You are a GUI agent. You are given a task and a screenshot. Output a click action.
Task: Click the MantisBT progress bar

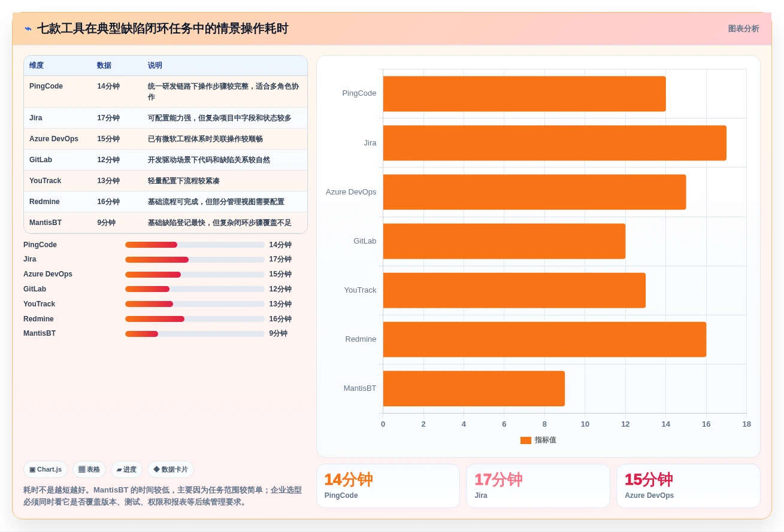coord(195,334)
